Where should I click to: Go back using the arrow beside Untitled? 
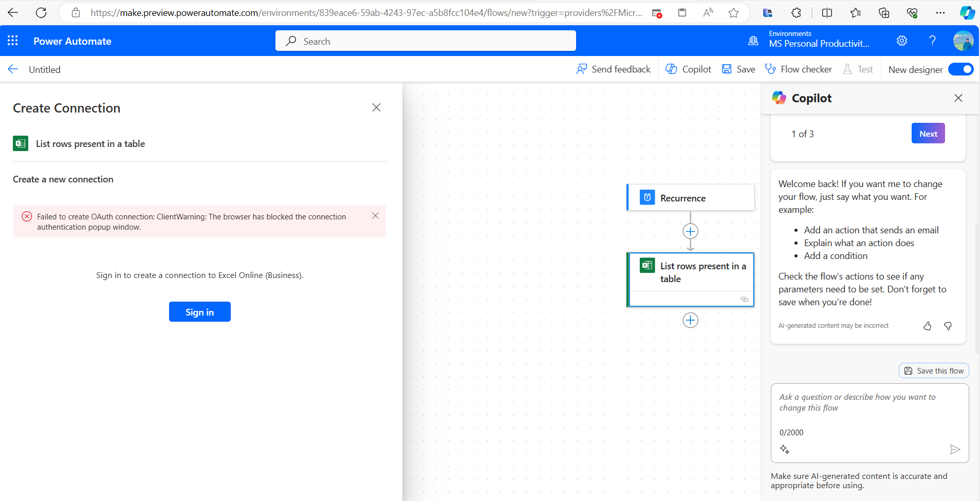click(x=13, y=69)
